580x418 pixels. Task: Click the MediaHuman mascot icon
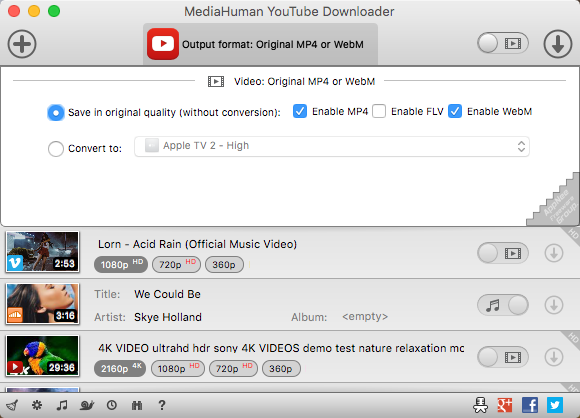(480, 405)
